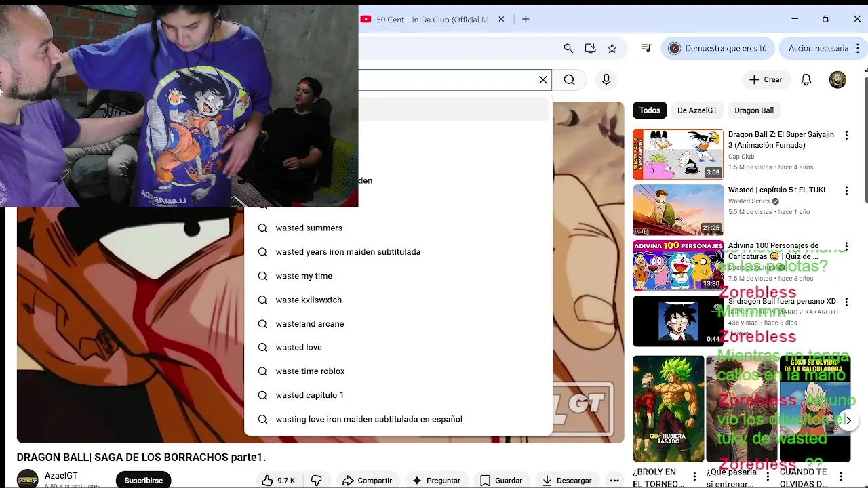Open options for 'Si dragón Ball fuera peruano'

click(x=846, y=302)
